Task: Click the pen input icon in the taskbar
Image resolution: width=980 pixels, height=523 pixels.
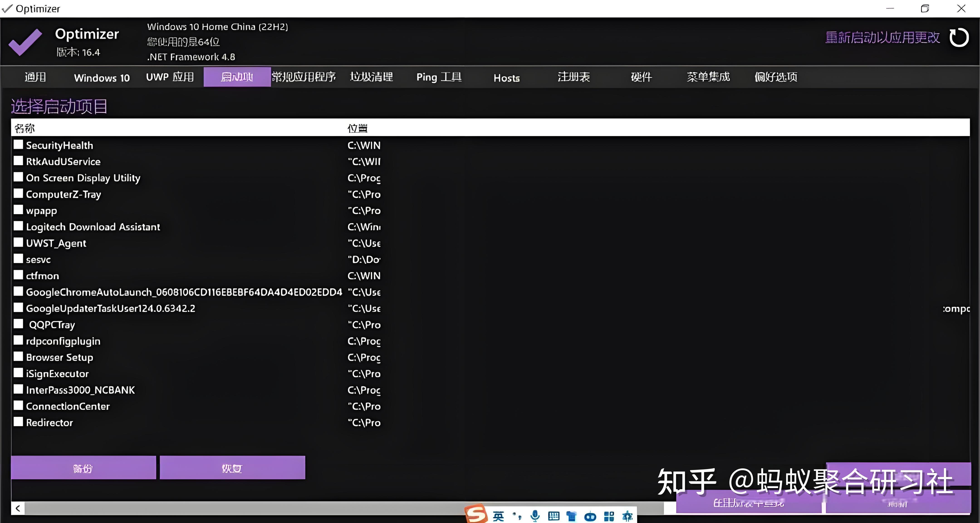Action: pyautogui.click(x=517, y=516)
